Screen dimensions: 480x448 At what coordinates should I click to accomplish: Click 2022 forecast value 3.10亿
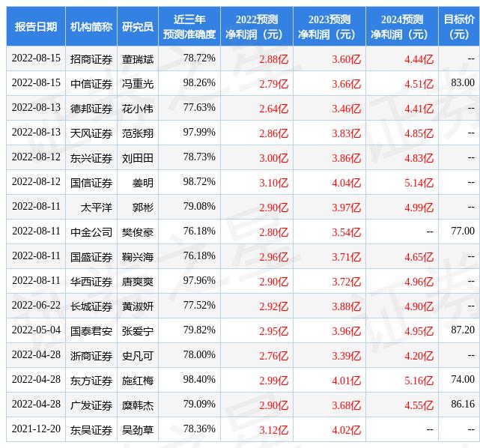pyautogui.click(x=273, y=183)
